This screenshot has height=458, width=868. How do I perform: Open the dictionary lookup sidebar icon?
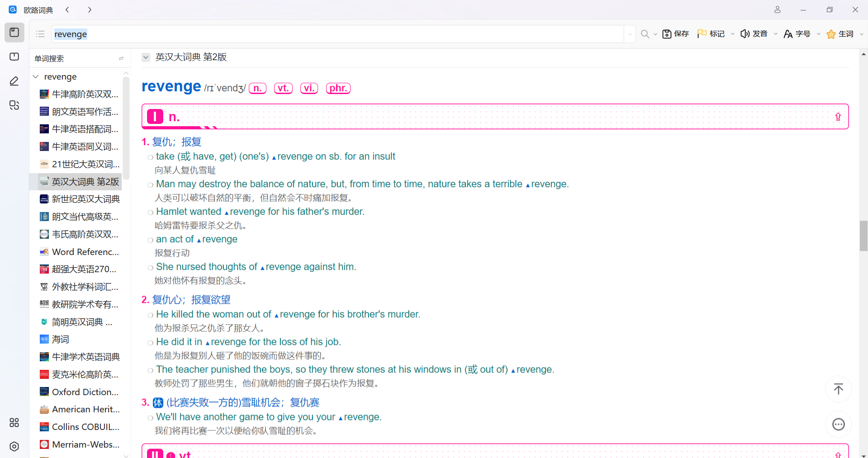tap(14, 33)
